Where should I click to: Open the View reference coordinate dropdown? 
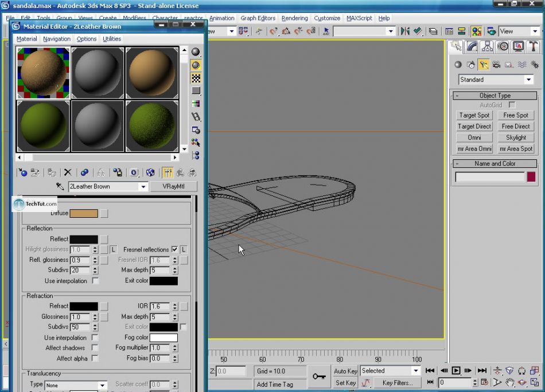click(x=535, y=32)
